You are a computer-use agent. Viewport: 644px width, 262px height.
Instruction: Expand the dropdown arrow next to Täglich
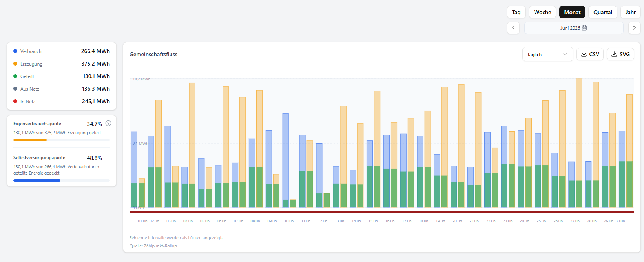click(x=565, y=54)
